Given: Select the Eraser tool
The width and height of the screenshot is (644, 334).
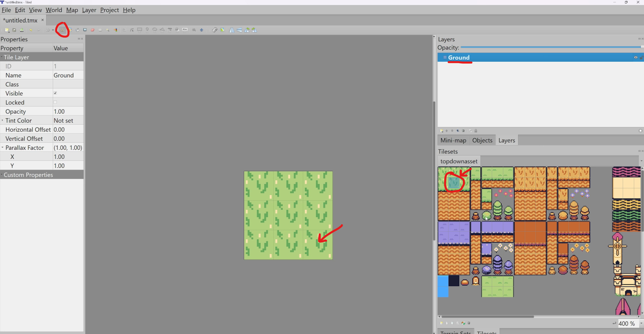Looking at the screenshot, I should (x=92, y=30).
